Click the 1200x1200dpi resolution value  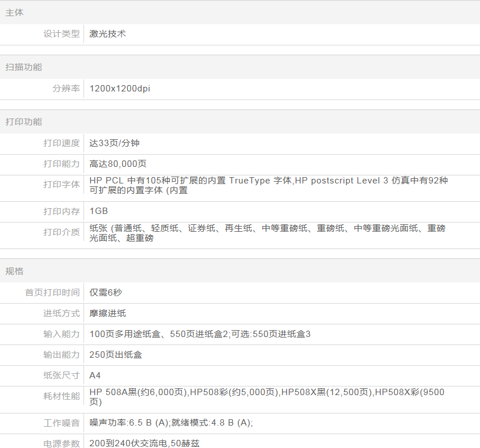click(120, 89)
